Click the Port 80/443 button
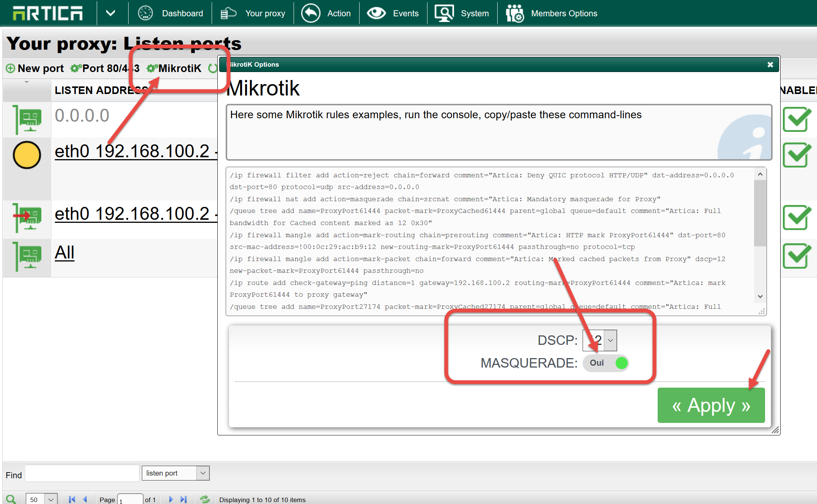Image resolution: width=817 pixels, height=504 pixels. [x=105, y=68]
